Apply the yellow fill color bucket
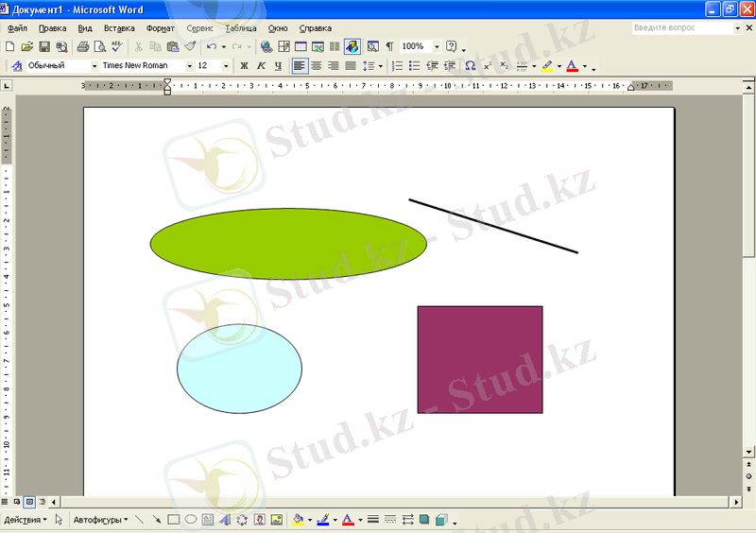The width and height of the screenshot is (756, 533). click(x=298, y=520)
